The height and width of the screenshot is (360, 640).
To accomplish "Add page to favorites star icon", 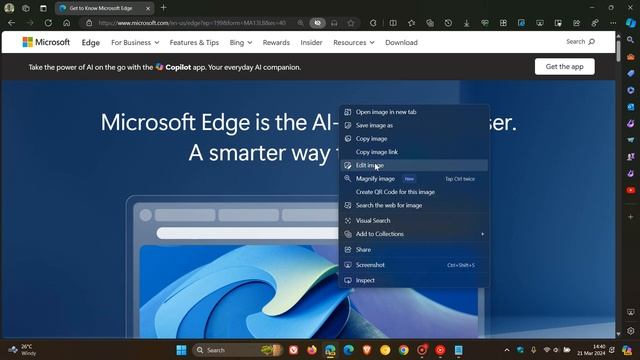I will pos(351,23).
